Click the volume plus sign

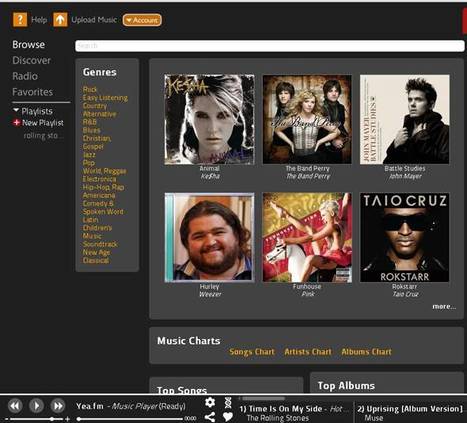click(68, 419)
